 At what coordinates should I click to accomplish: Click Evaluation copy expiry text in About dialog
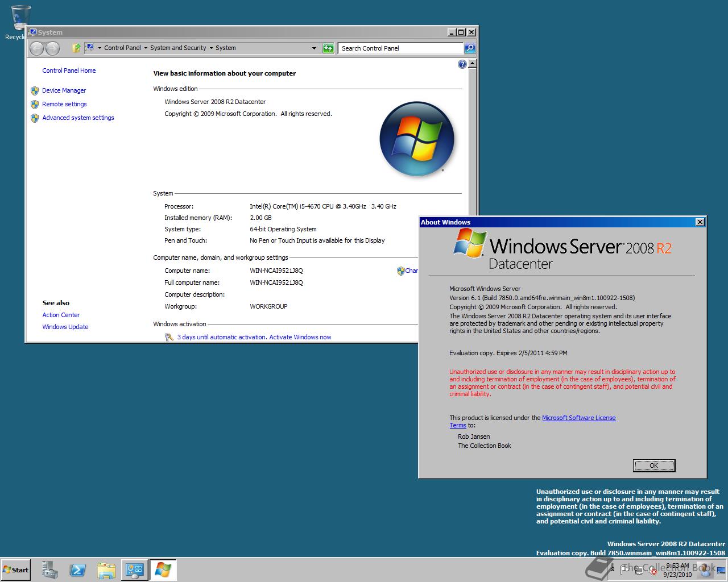[x=508, y=353]
